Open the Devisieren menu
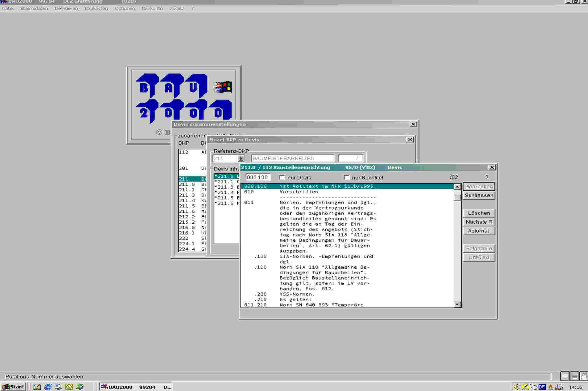The height and width of the screenshot is (391, 588). tap(66, 8)
